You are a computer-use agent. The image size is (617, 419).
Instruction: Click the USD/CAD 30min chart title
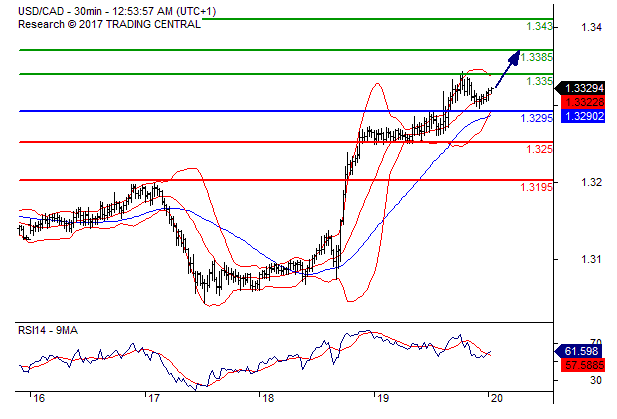pyautogui.click(x=117, y=11)
